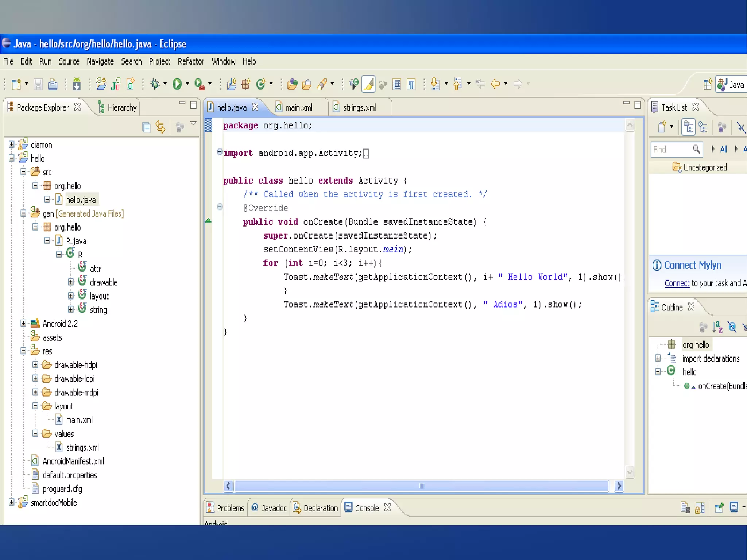Screen dimensions: 747x560
Task: Expand the diamon project node
Action: coord(12,145)
